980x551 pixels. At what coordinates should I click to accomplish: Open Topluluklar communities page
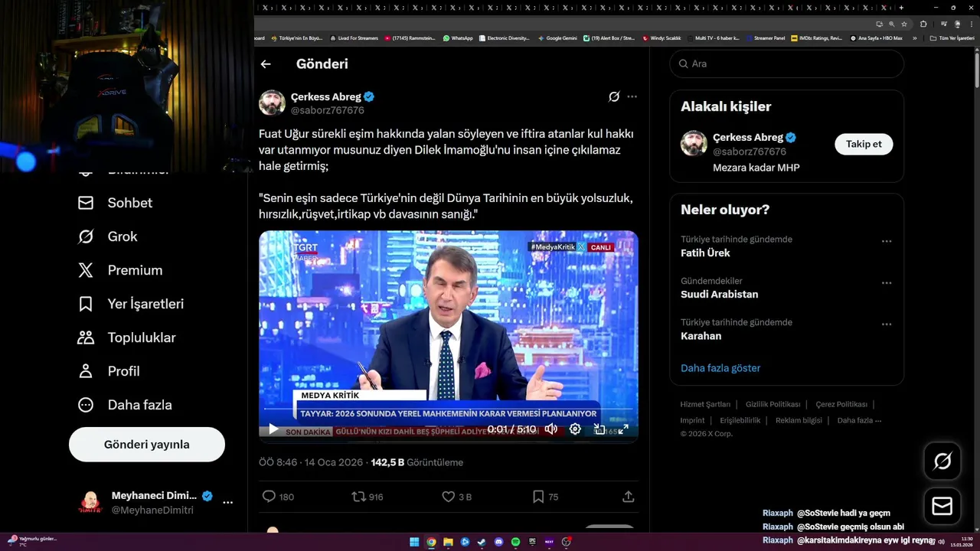pos(126,337)
